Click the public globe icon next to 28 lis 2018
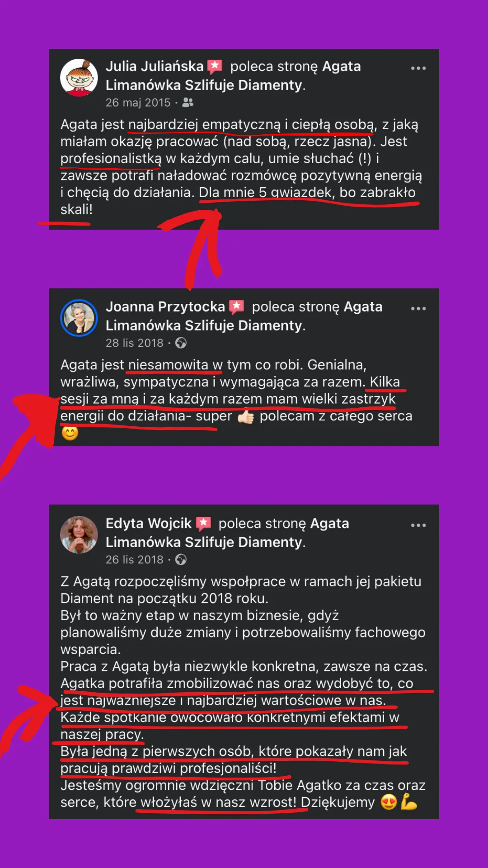Image resolution: width=488 pixels, height=868 pixels. pos(181,343)
